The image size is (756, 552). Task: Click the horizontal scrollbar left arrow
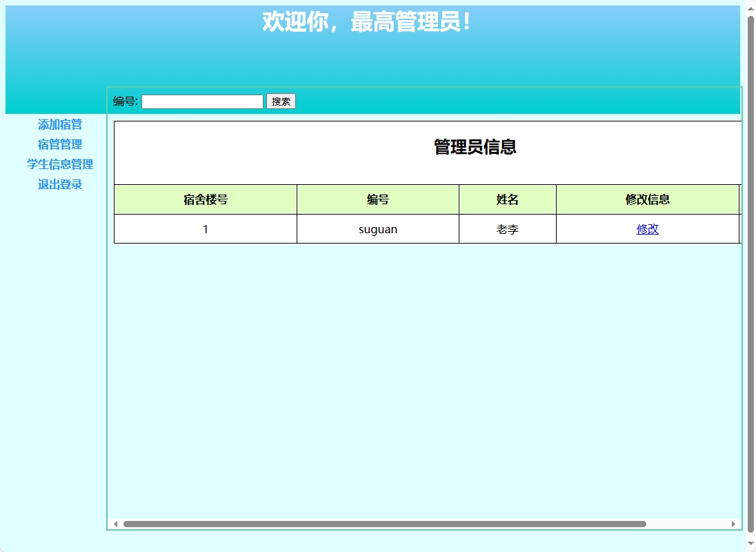(117, 522)
